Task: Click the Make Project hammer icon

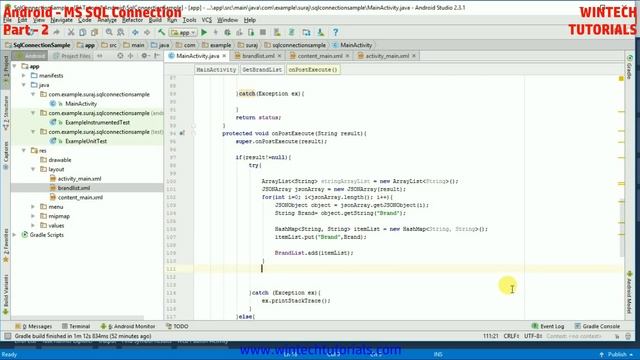Action: 162,32
